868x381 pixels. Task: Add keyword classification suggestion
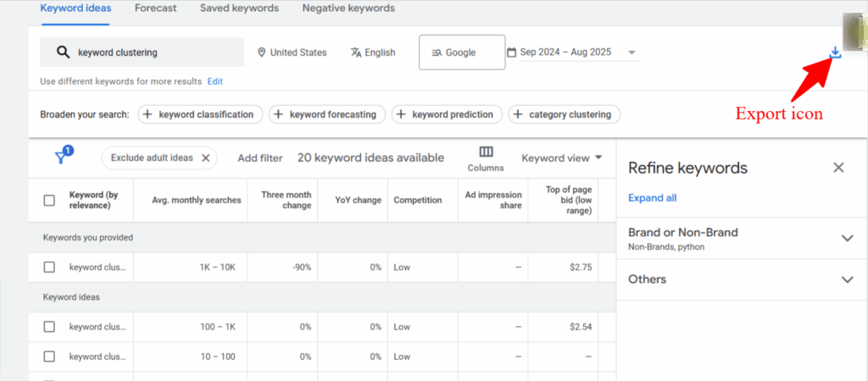tap(198, 114)
